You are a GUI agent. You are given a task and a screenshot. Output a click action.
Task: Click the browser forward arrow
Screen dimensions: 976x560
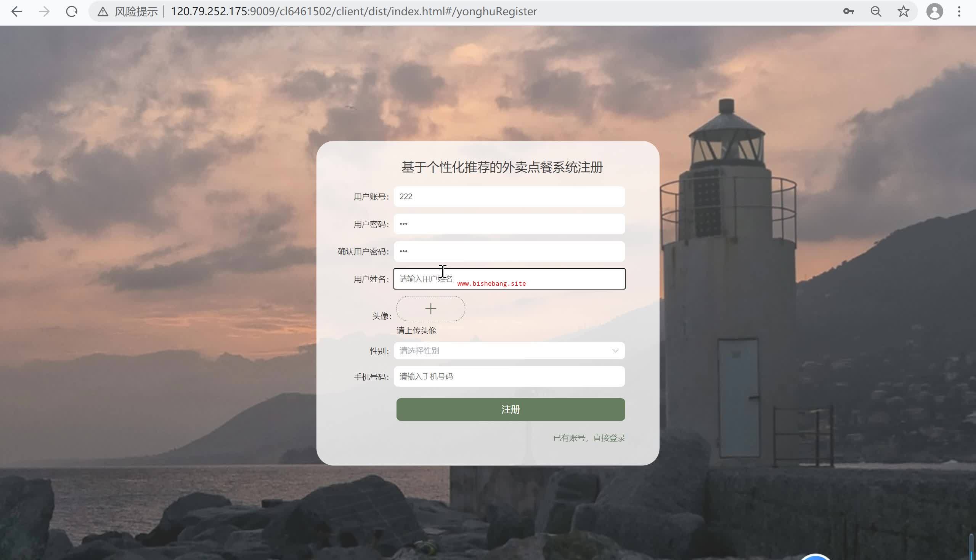tap(44, 11)
